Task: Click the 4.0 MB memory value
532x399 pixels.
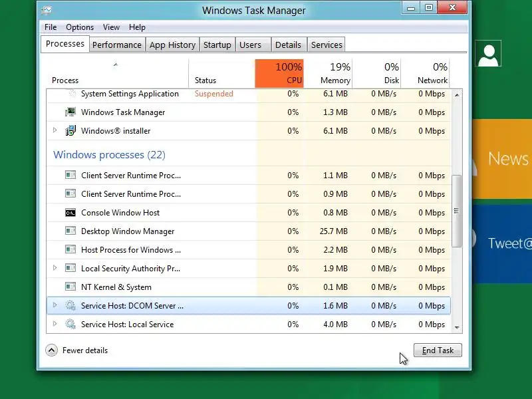Action: coord(335,325)
